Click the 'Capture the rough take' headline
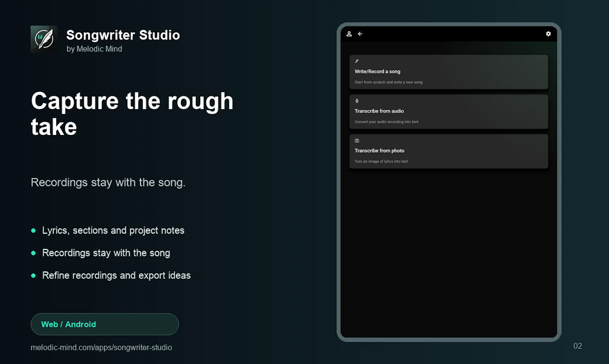Image resolution: width=609 pixels, height=364 pixels. point(132,114)
